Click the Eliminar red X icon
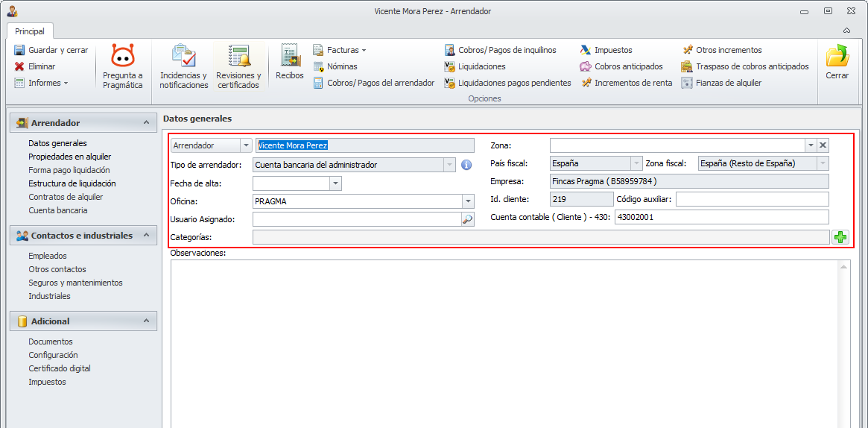Viewport: 868px width, 428px height. click(x=19, y=66)
